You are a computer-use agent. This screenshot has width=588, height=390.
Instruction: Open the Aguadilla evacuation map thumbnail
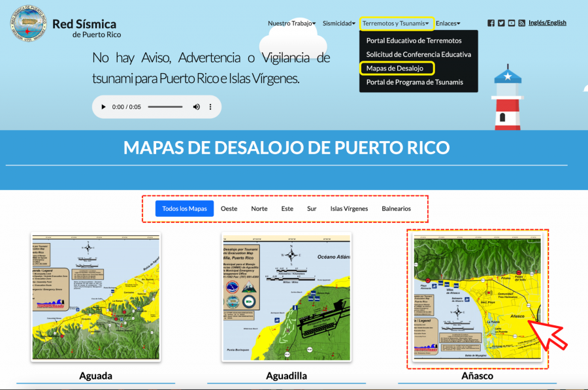pos(287,297)
